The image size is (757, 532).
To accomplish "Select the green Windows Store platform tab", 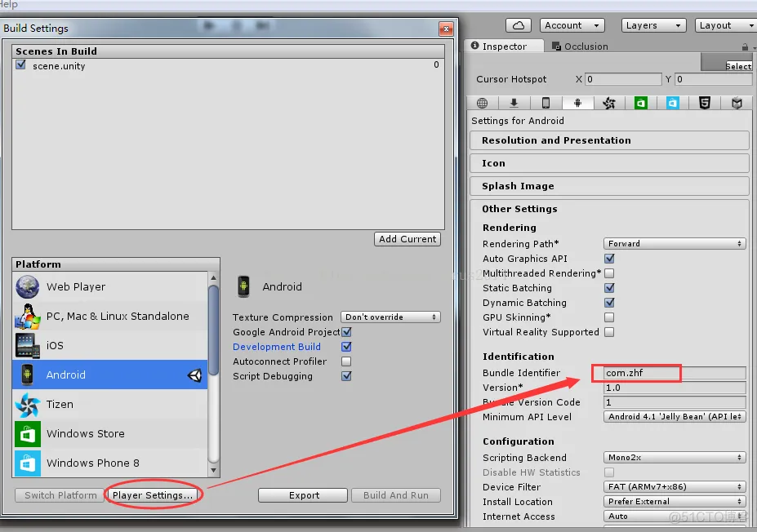I will point(641,103).
